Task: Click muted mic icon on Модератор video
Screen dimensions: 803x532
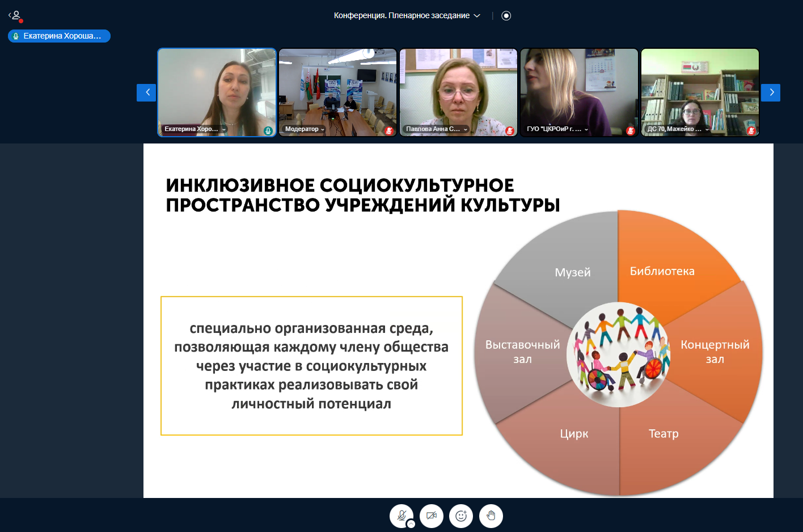Action: [389, 131]
